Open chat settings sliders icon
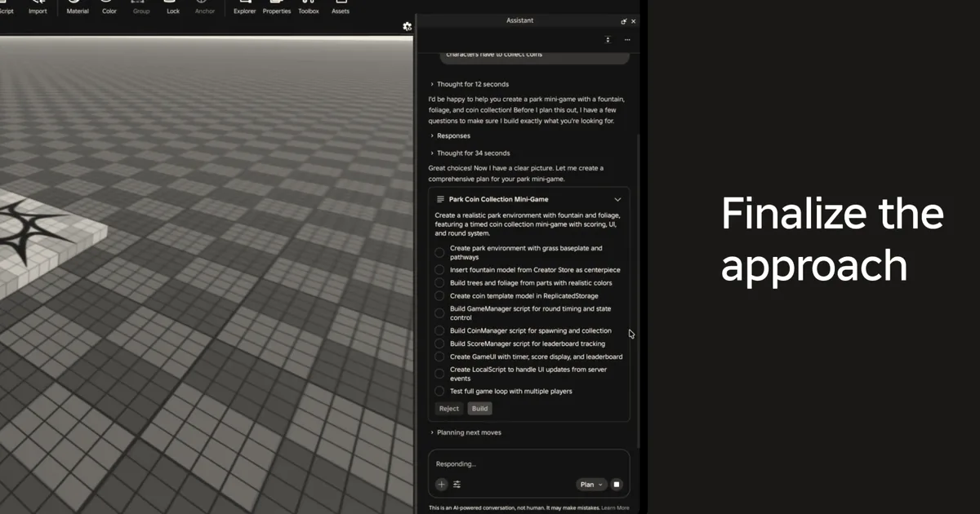980x514 pixels. (x=457, y=485)
